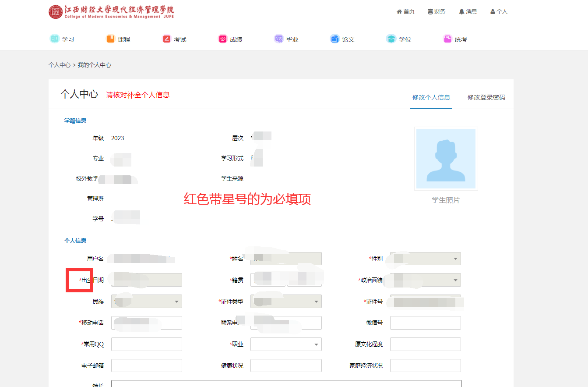Switch to 修改登录密码 tab
Image resolution: width=588 pixels, height=387 pixels.
pyautogui.click(x=486, y=97)
